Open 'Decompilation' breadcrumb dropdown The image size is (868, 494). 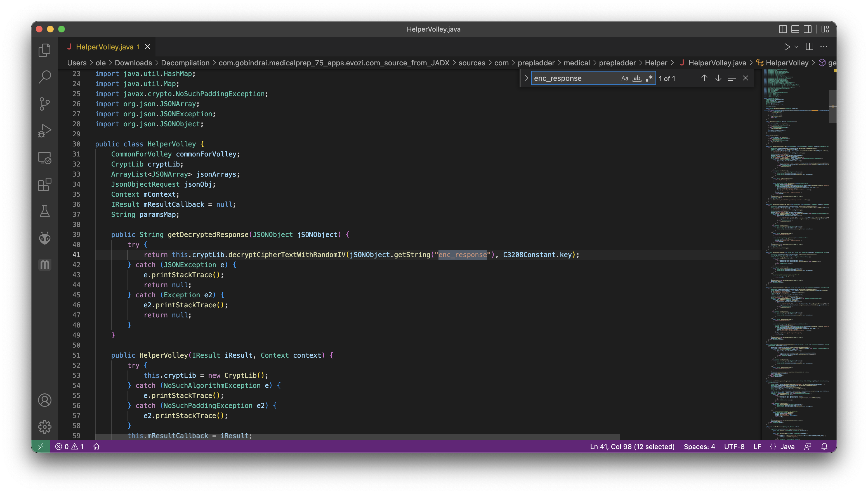[185, 63]
